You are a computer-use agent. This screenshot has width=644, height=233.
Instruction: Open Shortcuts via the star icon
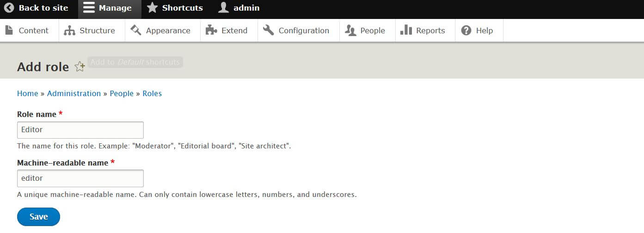[152, 8]
